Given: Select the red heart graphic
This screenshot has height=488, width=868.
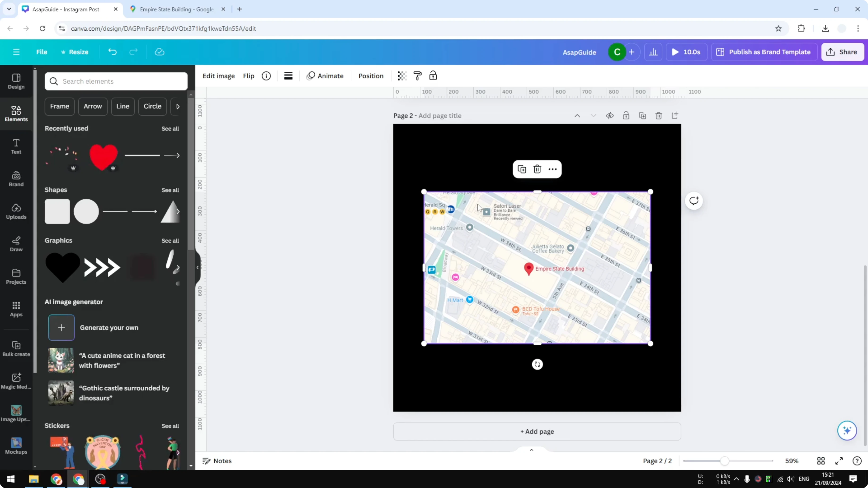Looking at the screenshot, I should [104, 157].
